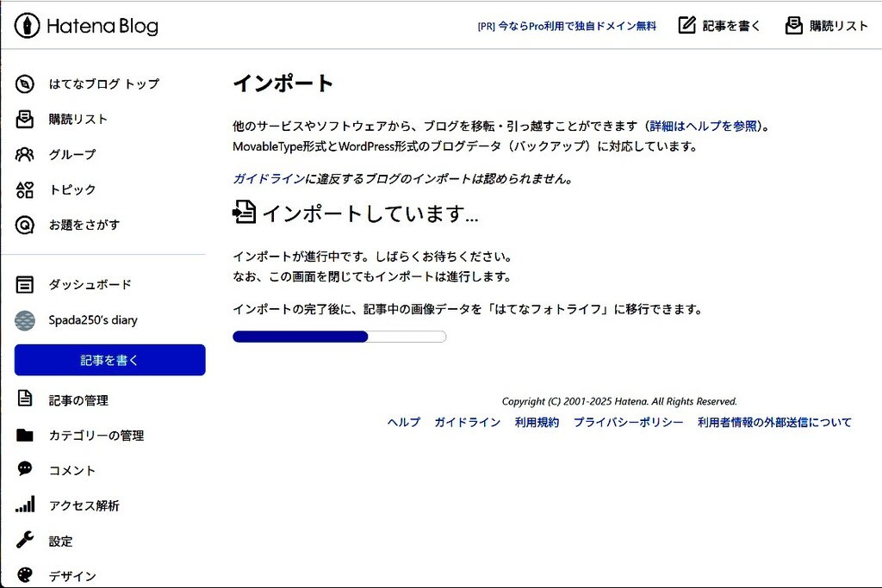Click the shapes icon beside トピック
882x588 pixels.
click(x=25, y=189)
